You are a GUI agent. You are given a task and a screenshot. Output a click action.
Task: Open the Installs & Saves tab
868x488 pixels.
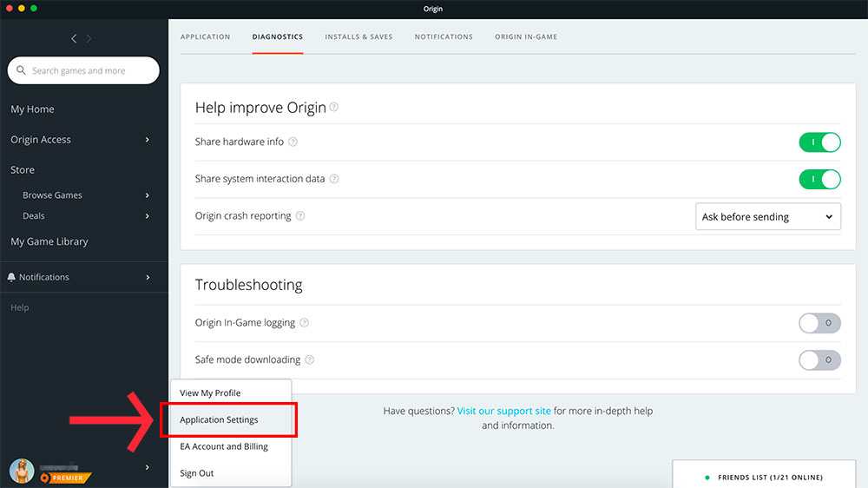click(358, 36)
